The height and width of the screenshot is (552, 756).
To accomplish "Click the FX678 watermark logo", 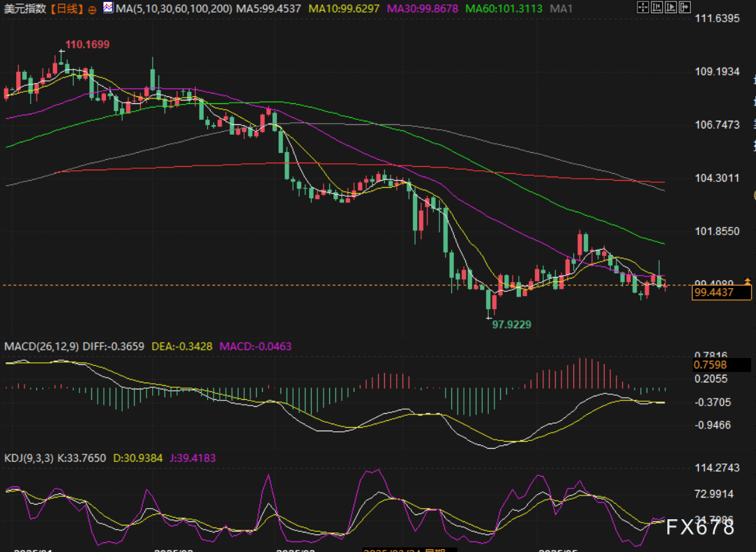I will click(x=699, y=528).
